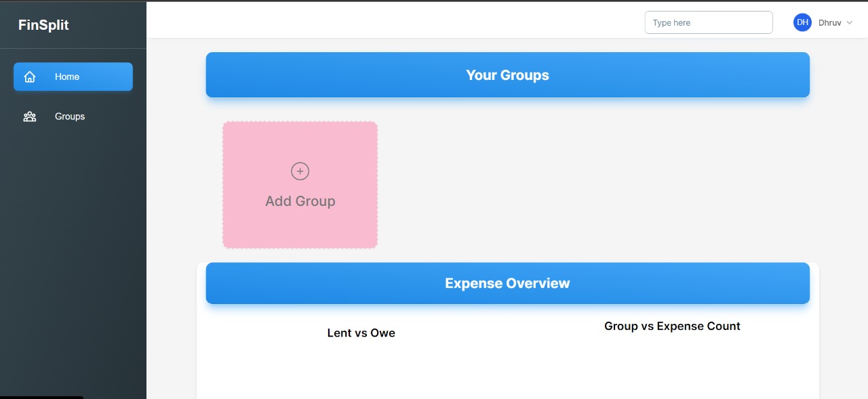Click the Type here search field

click(x=708, y=22)
